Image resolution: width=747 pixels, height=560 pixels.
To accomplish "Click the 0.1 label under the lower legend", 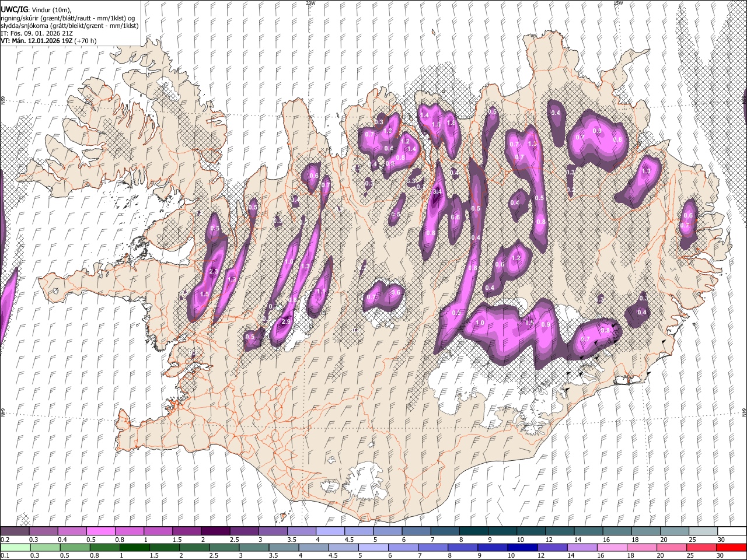I will 4,555.
